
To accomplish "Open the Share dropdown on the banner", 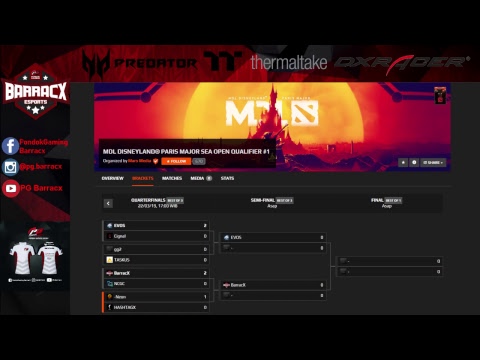I will (433, 162).
